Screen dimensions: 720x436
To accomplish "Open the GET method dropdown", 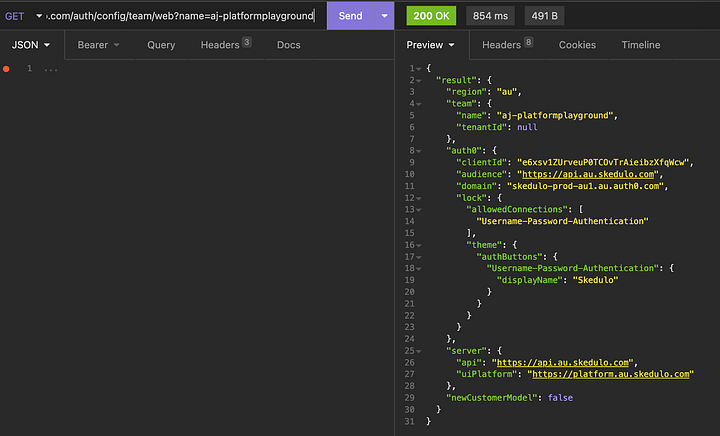I will pyautogui.click(x=23, y=16).
